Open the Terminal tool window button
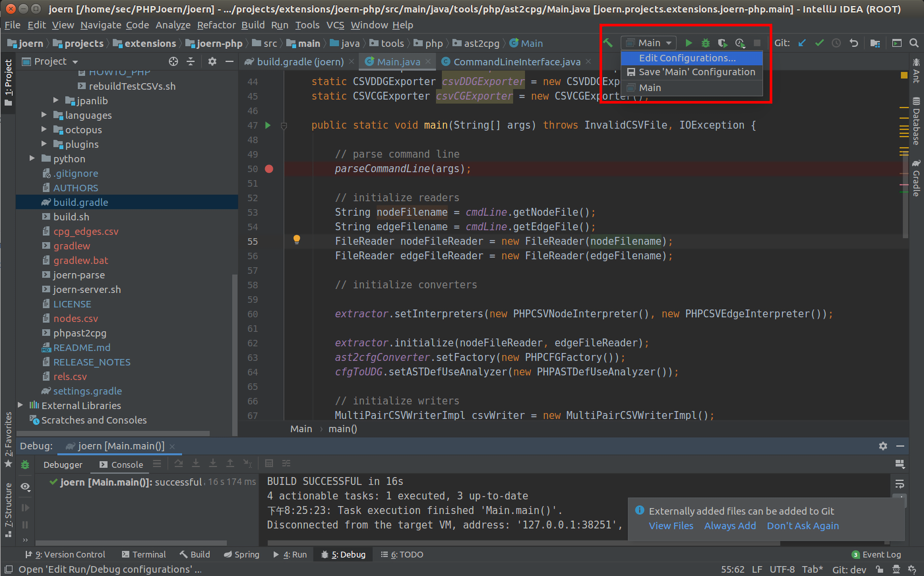The width and height of the screenshot is (924, 576). (144, 554)
